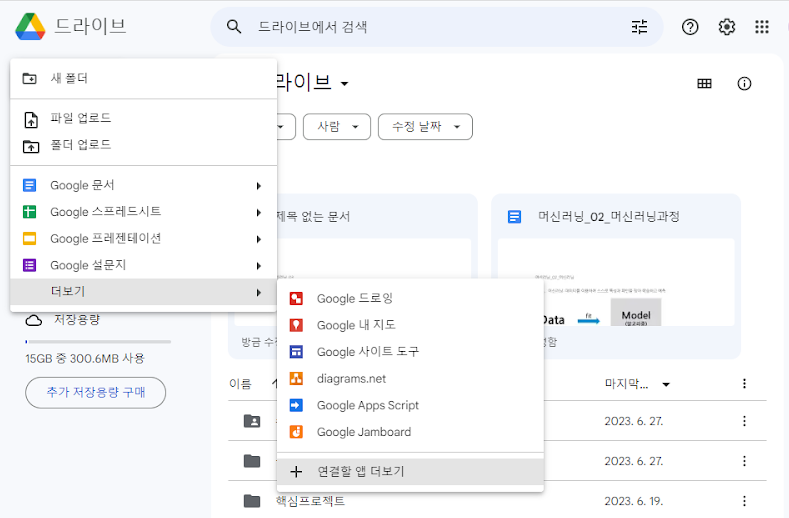
Task: Expand the 더보기 submenu arrow
Action: click(259, 292)
